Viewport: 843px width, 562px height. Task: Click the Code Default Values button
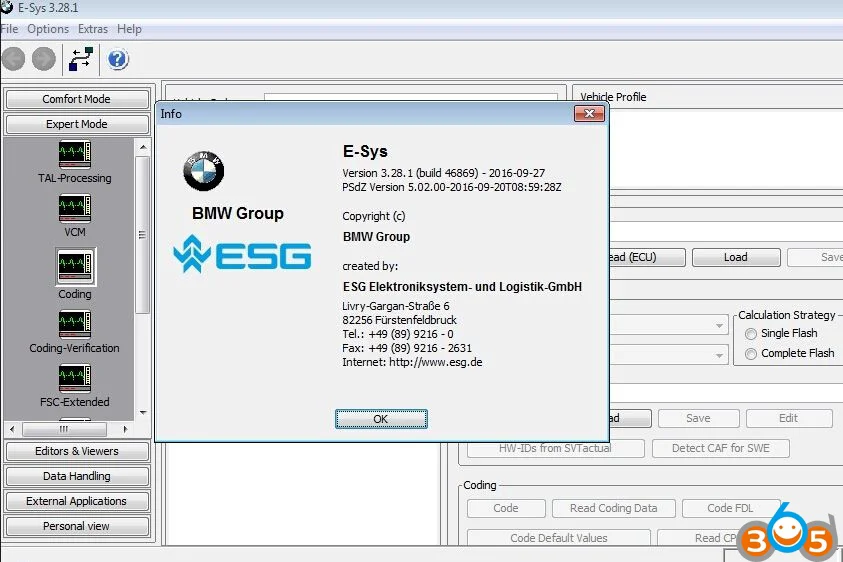tap(559, 538)
